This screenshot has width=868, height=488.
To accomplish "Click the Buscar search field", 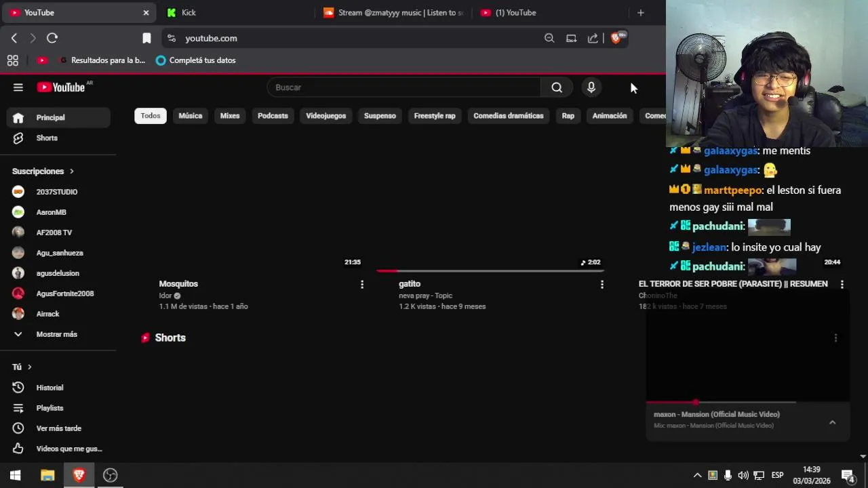I will tap(404, 87).
